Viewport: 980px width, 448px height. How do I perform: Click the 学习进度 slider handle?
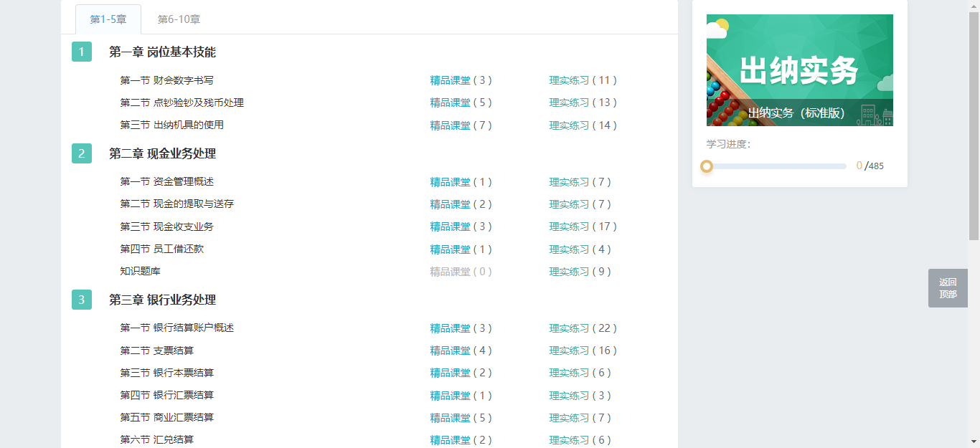[707, 166]
